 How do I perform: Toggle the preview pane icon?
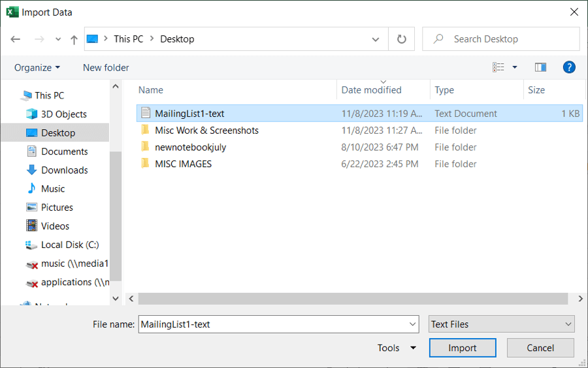click(x=540, y=67)
